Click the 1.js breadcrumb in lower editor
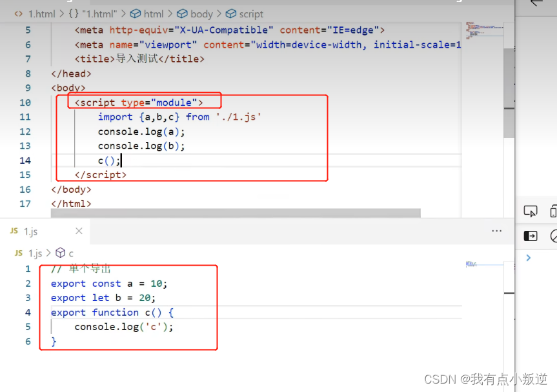This screenshot has height=392, width=557. (35, 253)
